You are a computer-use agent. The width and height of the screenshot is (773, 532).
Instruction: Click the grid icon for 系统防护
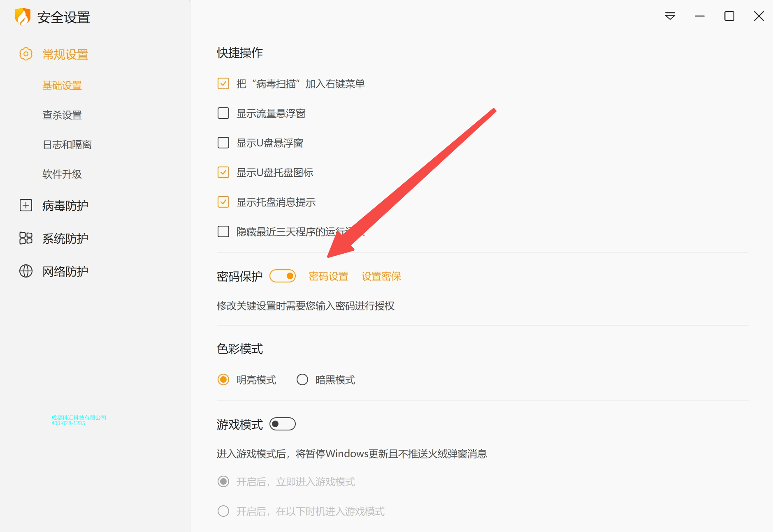[26, 238]
